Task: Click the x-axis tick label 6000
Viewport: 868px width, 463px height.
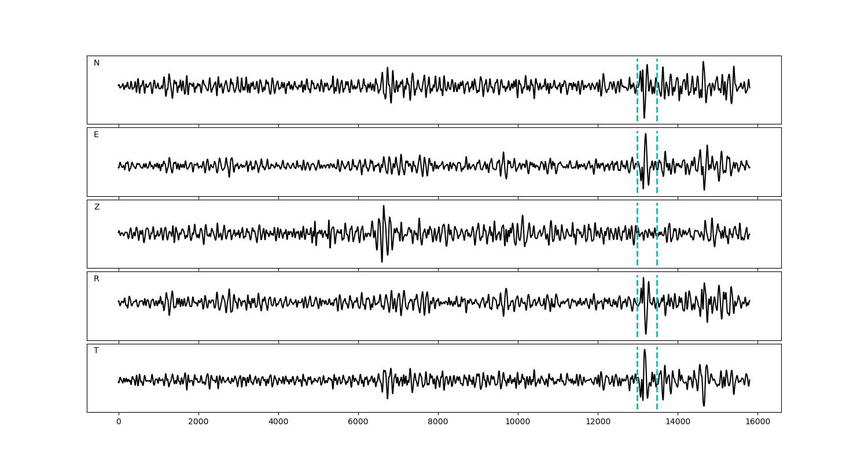Action: 358,422
